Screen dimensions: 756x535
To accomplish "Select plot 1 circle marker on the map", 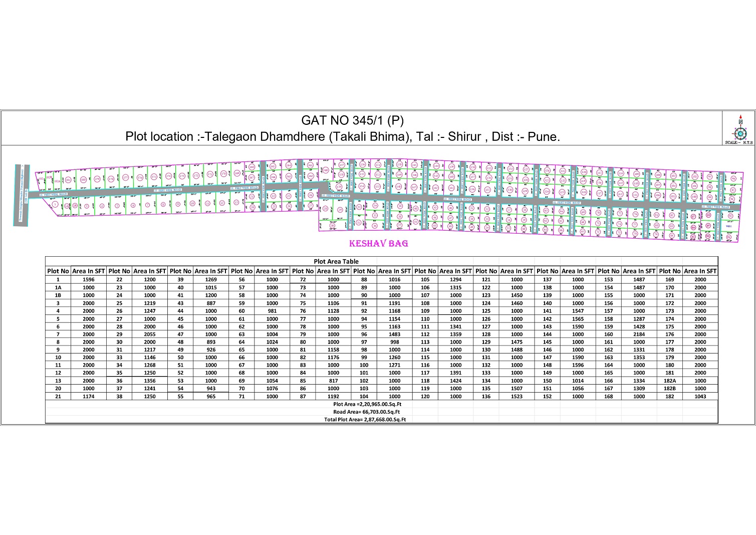I will [x=55, y=205].
